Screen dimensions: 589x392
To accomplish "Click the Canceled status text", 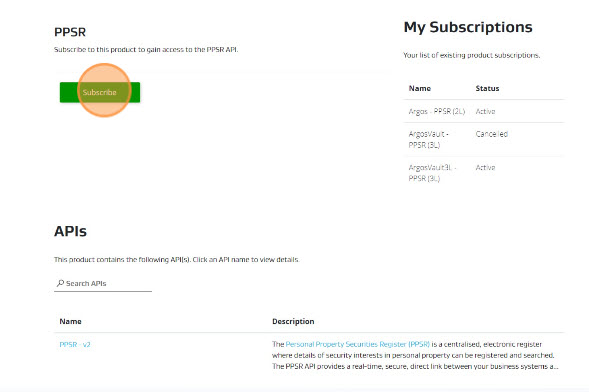I will click(x=492, y=134).
